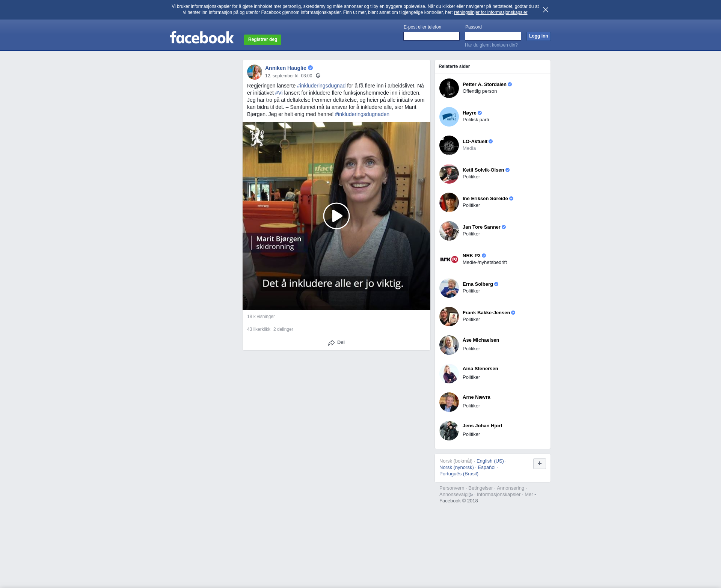Focus the E-post eller telefon field
Image resolution: width=721 pixels, height=588 pixels.
coord(431,36)
